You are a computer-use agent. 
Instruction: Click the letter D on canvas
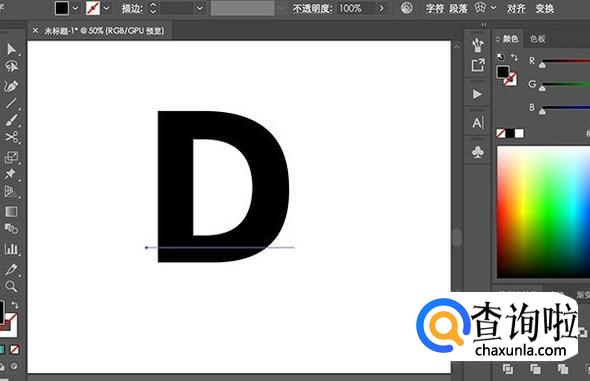(x=223, y=187)
